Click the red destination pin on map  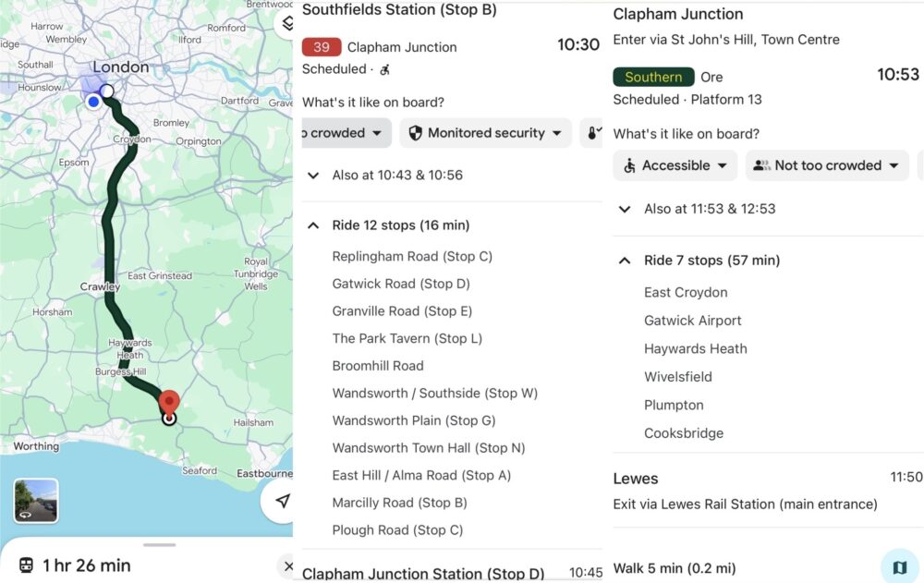(x=169, y=403)
